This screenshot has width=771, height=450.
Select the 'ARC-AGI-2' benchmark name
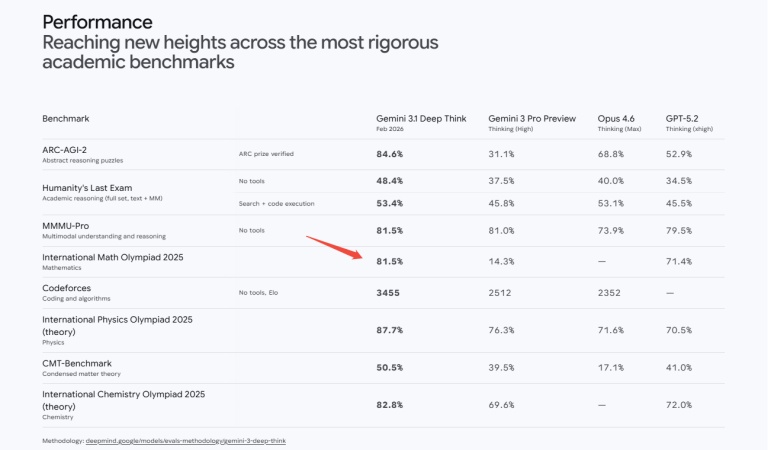(x=64, y=150)
